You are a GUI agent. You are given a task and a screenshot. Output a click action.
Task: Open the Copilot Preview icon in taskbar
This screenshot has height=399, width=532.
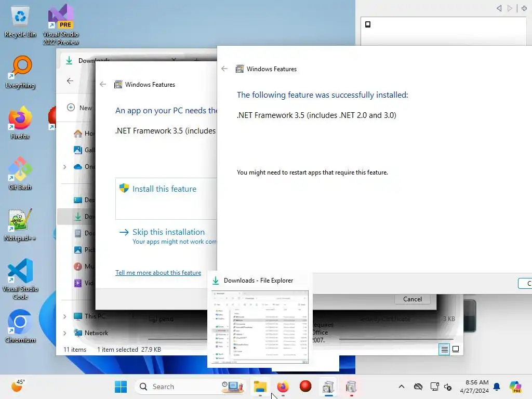[515, 387]
